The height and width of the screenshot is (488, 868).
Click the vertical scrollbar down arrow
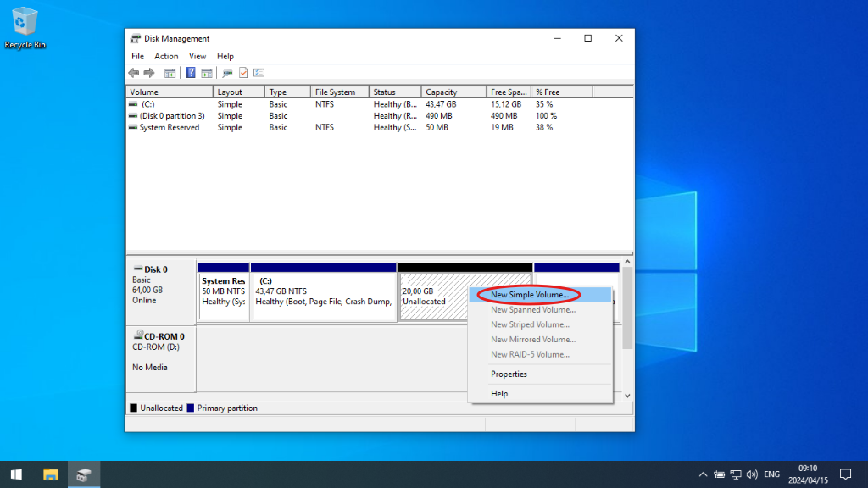[x=627, y=395]
